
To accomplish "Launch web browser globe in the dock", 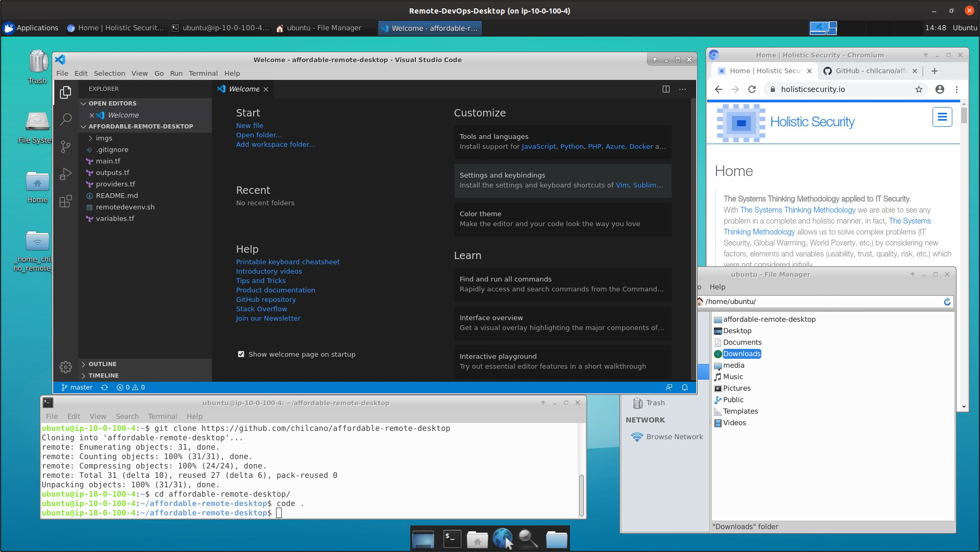I will 503,538.
